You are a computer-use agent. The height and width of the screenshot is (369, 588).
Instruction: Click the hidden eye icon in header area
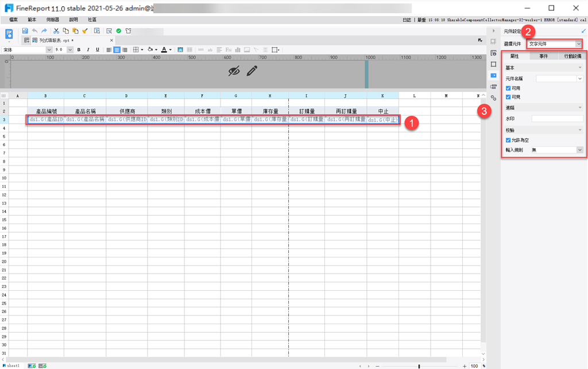click(234, 71)
